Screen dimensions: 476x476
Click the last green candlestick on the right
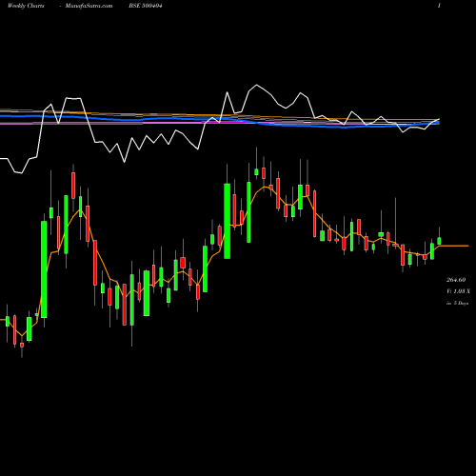coord(439,240)
